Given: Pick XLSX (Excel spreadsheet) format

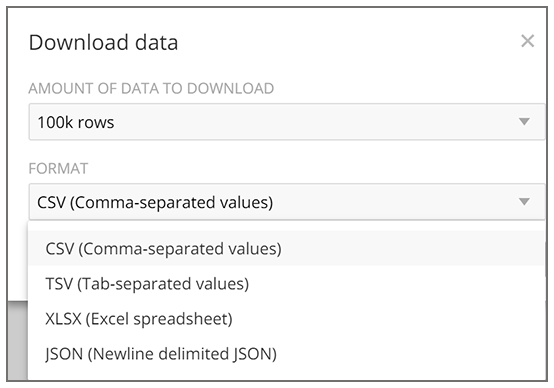Looking at the screenshot, I should click(x=139, y=319).
